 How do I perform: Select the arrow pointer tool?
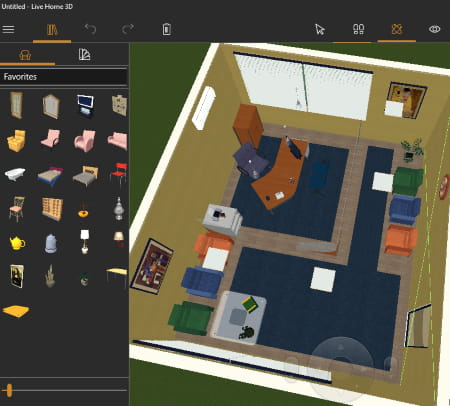coord(320,29)
